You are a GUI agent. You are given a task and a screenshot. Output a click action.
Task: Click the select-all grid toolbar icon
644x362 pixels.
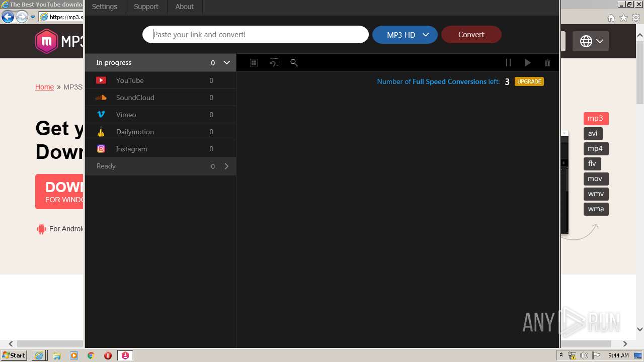click(x=254, y=63)
